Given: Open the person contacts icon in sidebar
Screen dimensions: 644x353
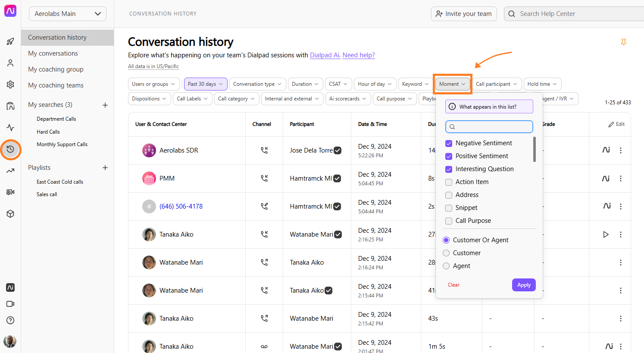Looking at the screenshot, I should click(x=10, y=63).
